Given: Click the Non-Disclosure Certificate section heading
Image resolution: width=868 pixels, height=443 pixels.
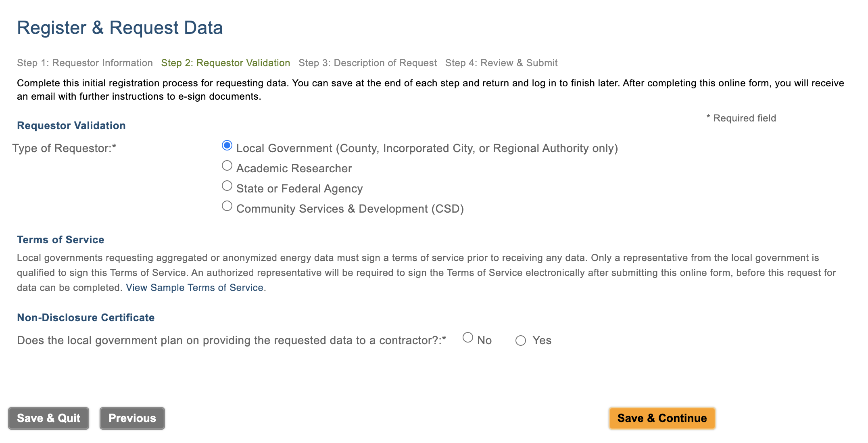Looking at the screenshot, I should [x=86, y=318].
